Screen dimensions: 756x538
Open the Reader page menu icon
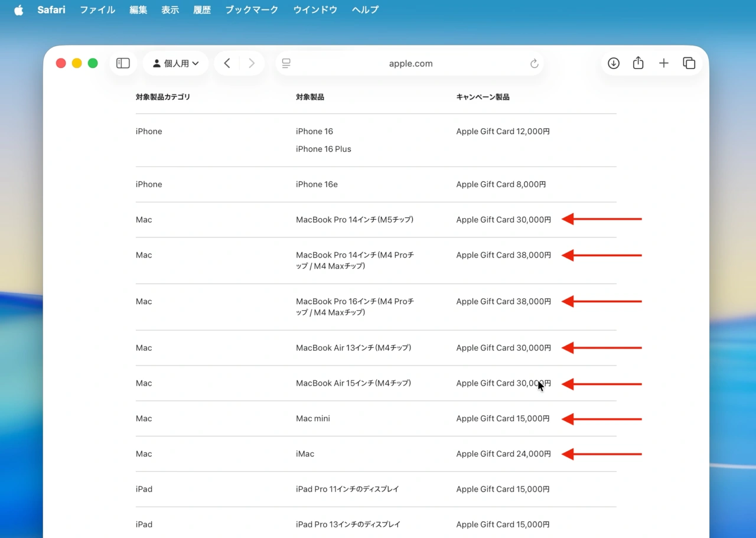[x=286, y=64]
